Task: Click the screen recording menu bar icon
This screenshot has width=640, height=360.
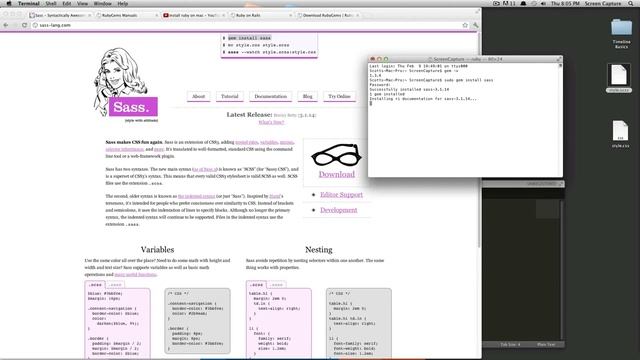Action: (496, 4)
